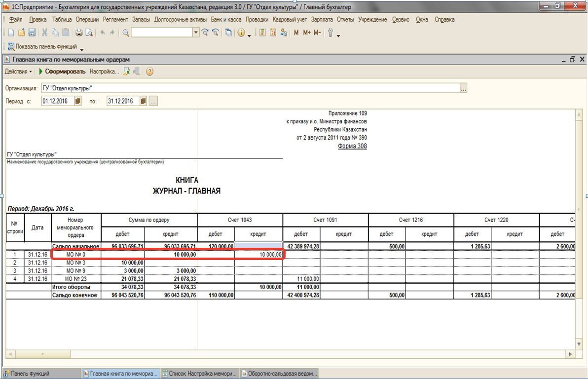Click the Сформировать button
Image resolution: width=588 pixels, height=379 pixels.
[62, 72]
